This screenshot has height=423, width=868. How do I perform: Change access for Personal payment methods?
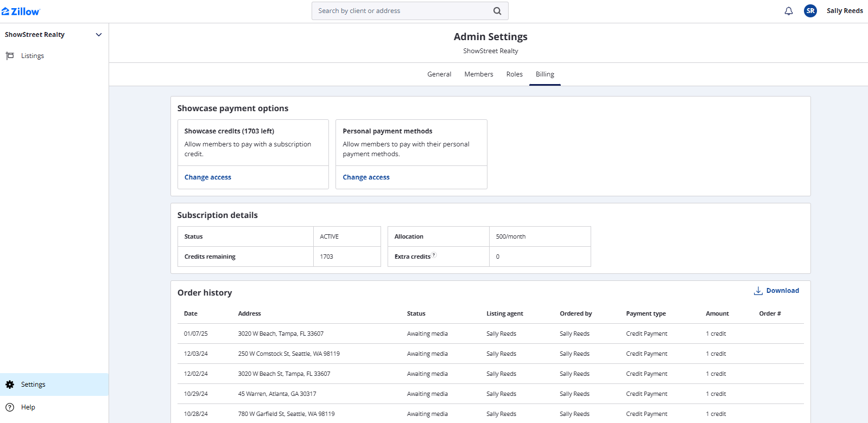[x=366, y=177]
